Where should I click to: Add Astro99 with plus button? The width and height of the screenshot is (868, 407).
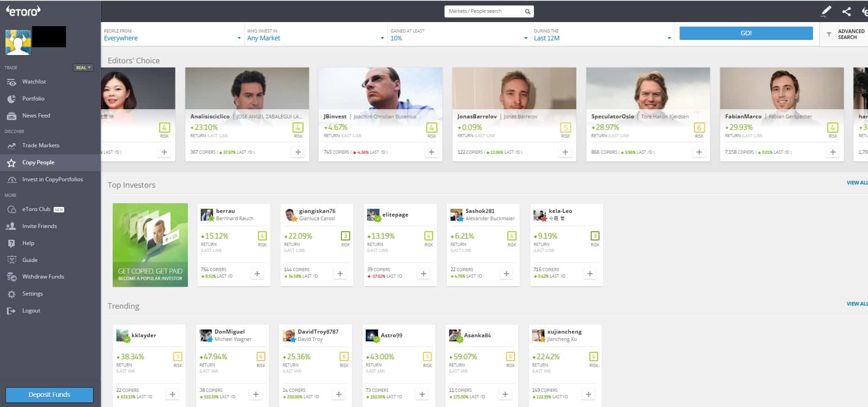tap(422, 394)
